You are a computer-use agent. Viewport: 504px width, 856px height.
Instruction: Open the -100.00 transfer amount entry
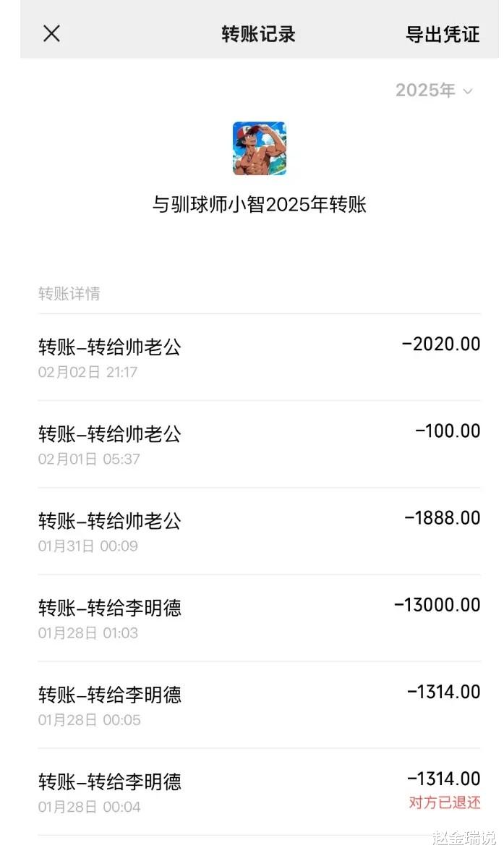pyautogui.click(x=448, y=431)
